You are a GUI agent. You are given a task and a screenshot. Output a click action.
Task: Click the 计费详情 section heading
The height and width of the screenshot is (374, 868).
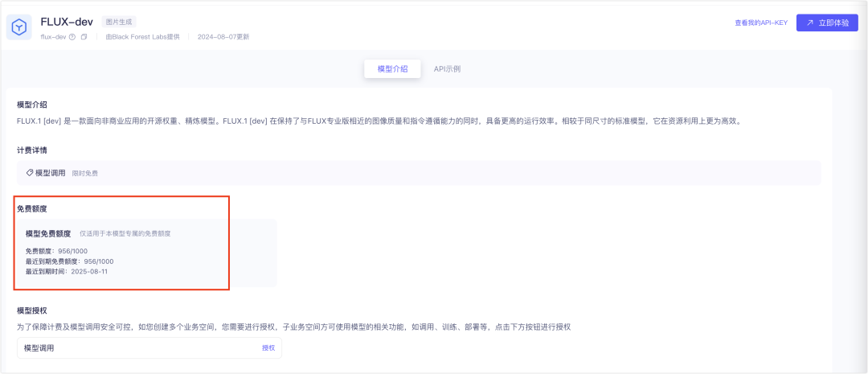(32, 150)
